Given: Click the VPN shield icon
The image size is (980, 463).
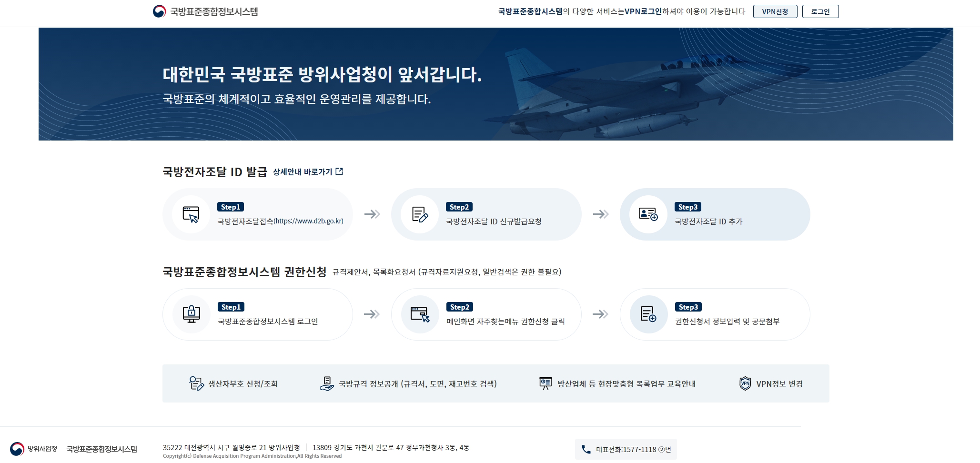Looking at the screenshot, I should tap(745, 383).
